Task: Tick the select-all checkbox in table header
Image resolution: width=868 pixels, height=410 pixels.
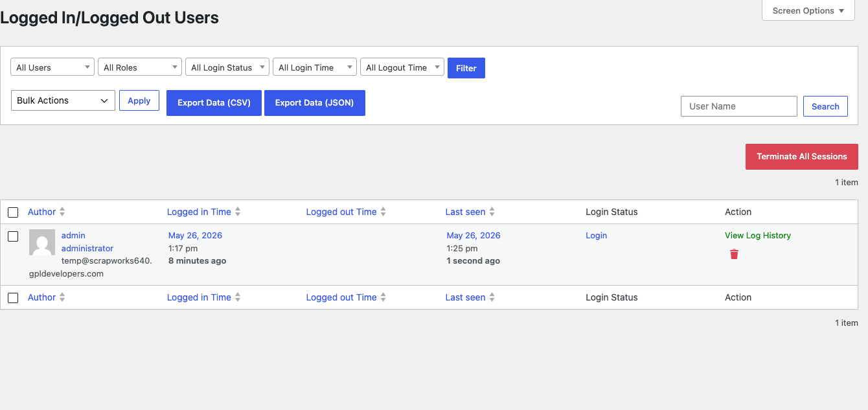Action: [x=13, y=212]
